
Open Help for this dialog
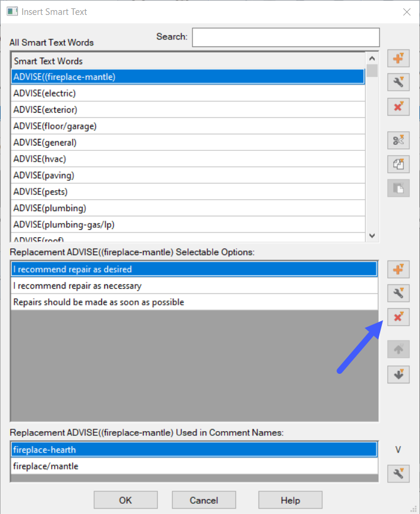pos(290,500)
